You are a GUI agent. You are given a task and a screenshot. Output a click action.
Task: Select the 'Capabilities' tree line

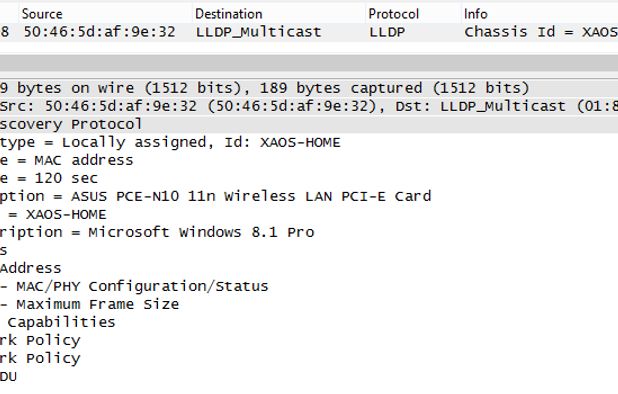pos(309,322)
